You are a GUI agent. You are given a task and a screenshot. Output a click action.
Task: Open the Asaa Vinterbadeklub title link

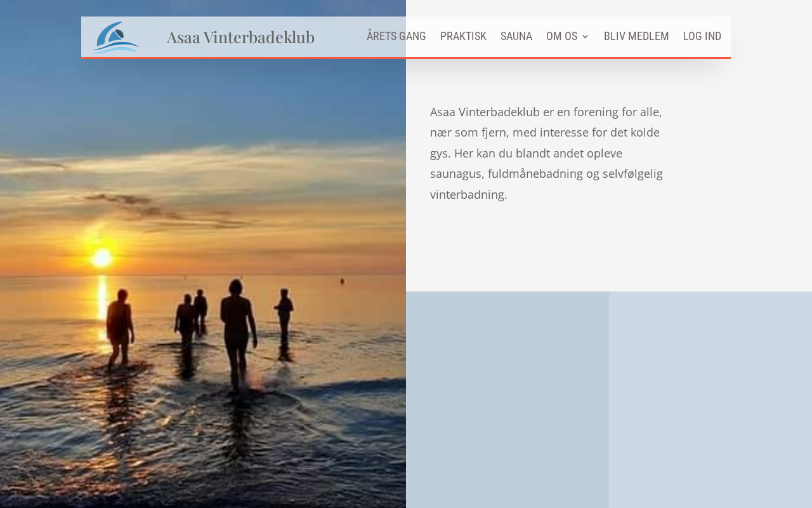240,37
